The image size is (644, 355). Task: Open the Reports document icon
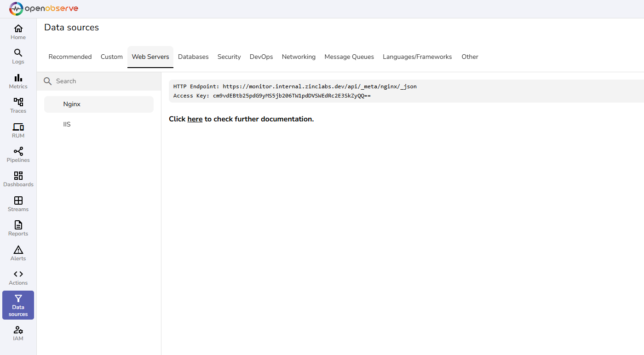point(18,225)
